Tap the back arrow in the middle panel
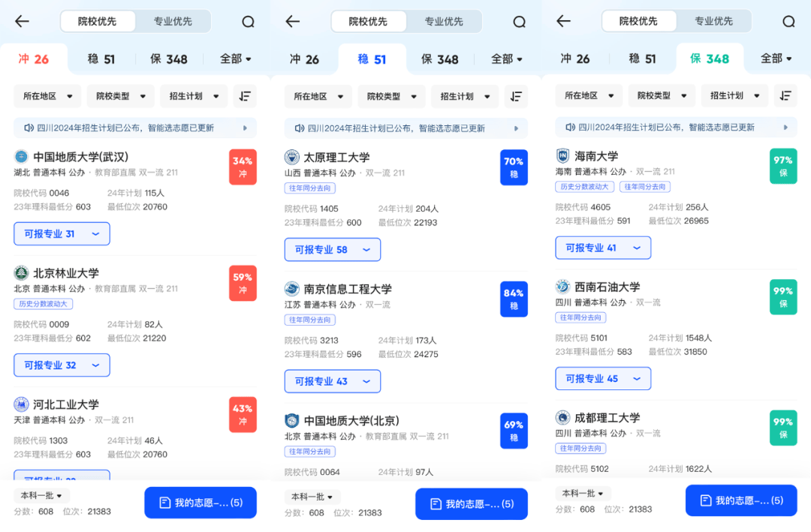Viewport: 811px width, 532px height. tap(293, 21)
